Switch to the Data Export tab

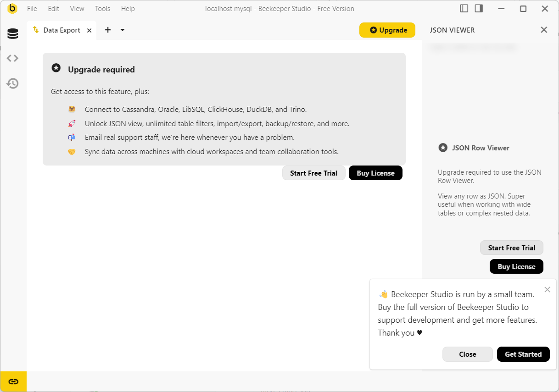click(x=61, y=30)
